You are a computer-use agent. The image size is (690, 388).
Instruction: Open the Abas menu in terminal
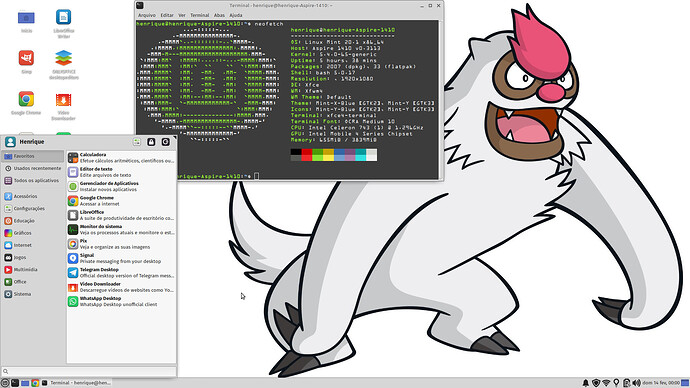coord(219,15)
